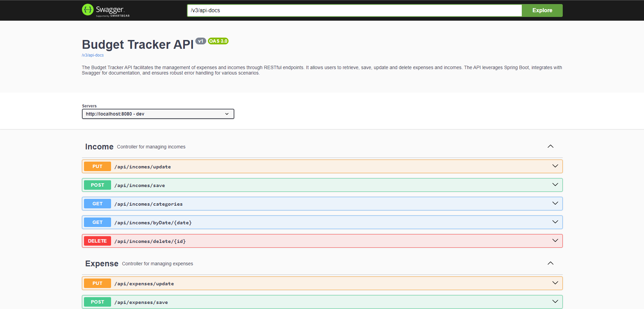644x309 pixels.
Task: Expand arrow on /api/incomes/byDate/{date} row
Action: pos(555,222)
